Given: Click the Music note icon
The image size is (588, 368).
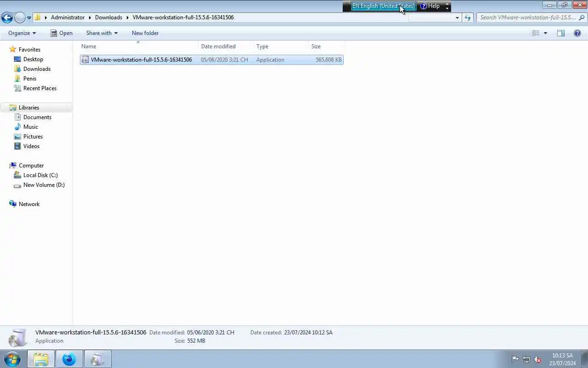Looking at the screenshot, I should (17, 127).
